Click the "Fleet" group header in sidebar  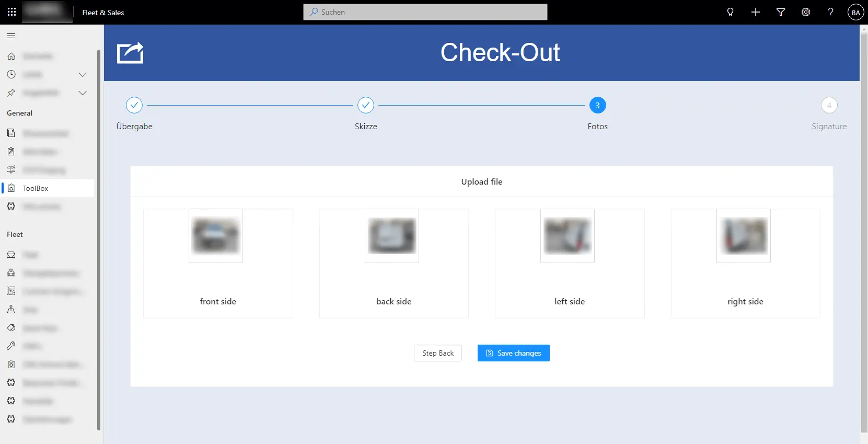pos(15,234)
